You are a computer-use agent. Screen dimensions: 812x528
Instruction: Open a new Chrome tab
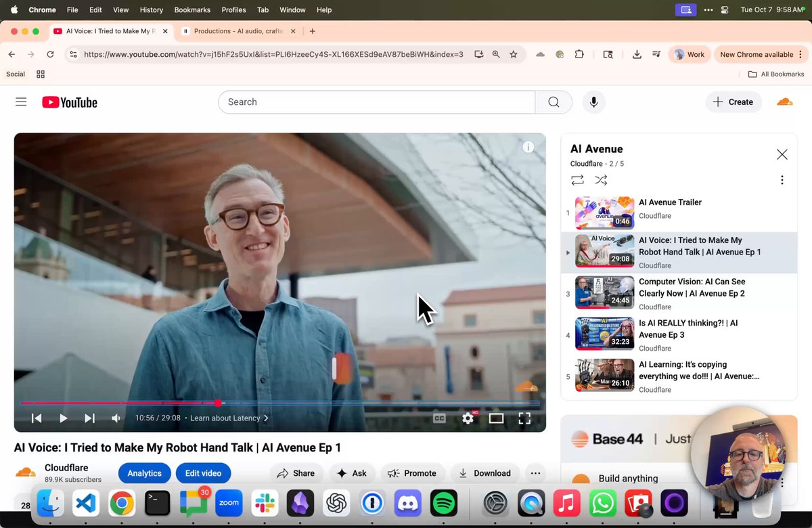click(312, 31)
